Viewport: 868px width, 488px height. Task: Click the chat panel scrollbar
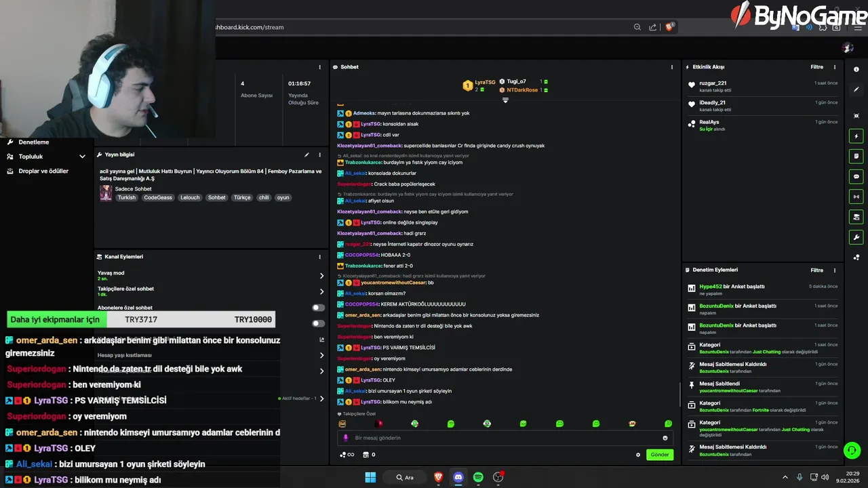[x=680, y=394]
